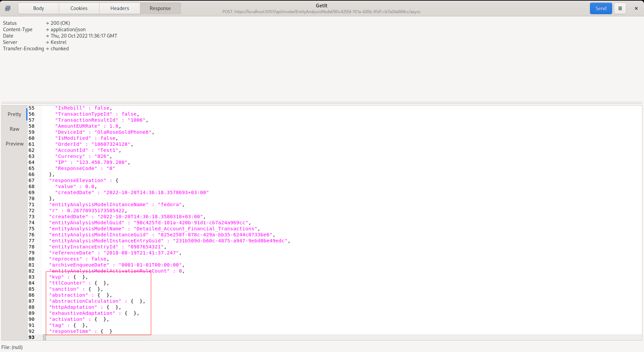Close the GetIt window

click(x=636, y=8)
